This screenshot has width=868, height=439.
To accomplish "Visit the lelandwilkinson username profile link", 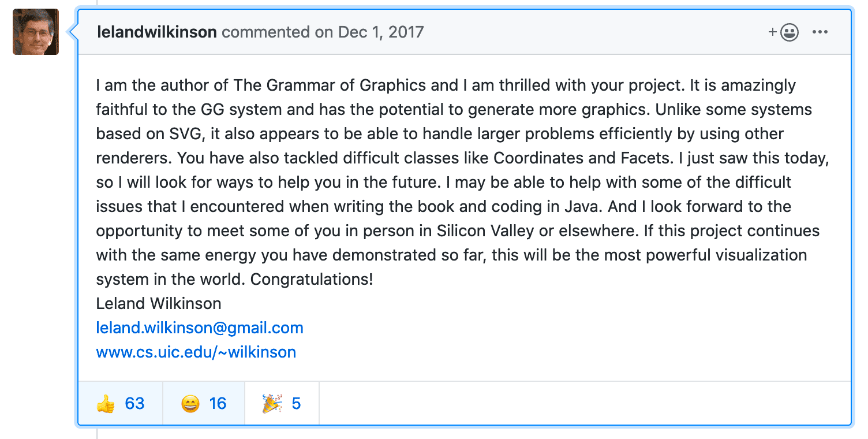I will [x=157, y=32].
